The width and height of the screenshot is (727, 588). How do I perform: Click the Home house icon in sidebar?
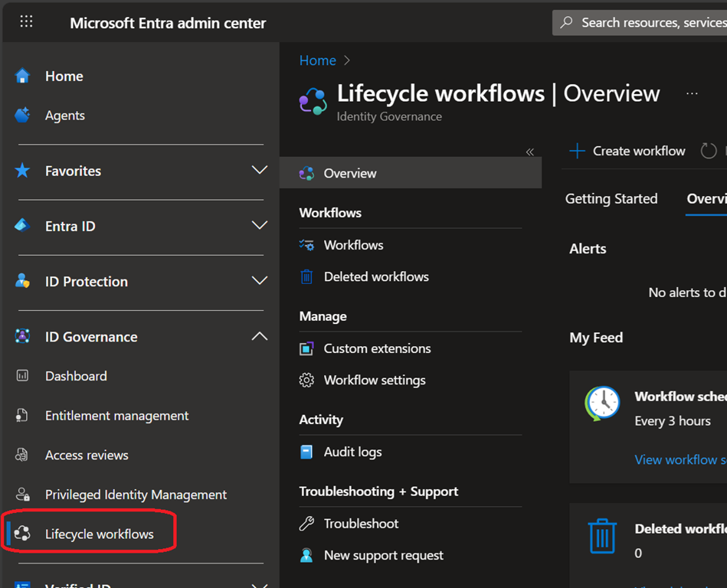(x=23, y=76)
